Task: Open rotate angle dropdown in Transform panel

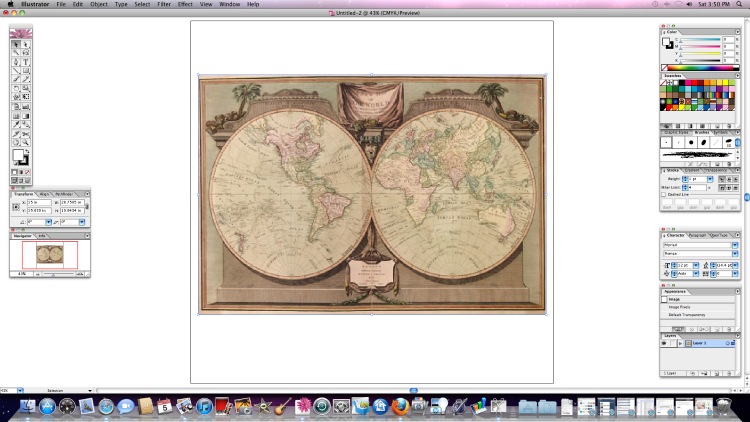Action: coord(49,222)
